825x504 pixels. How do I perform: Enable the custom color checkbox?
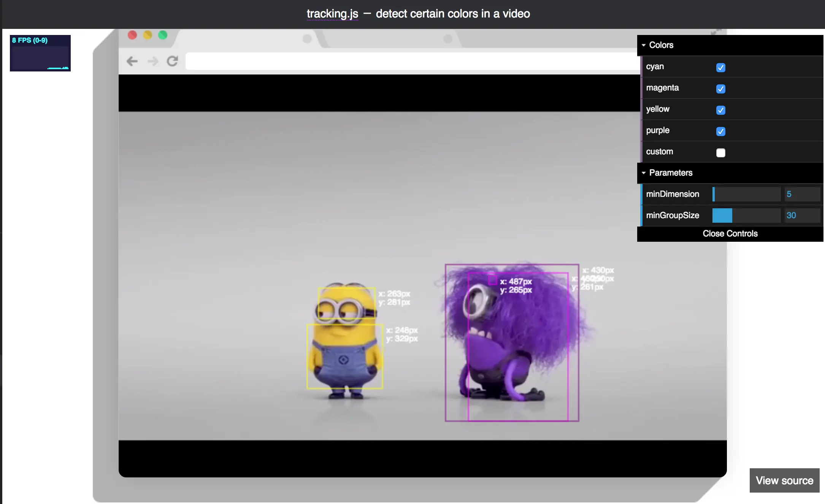[720, 153]
